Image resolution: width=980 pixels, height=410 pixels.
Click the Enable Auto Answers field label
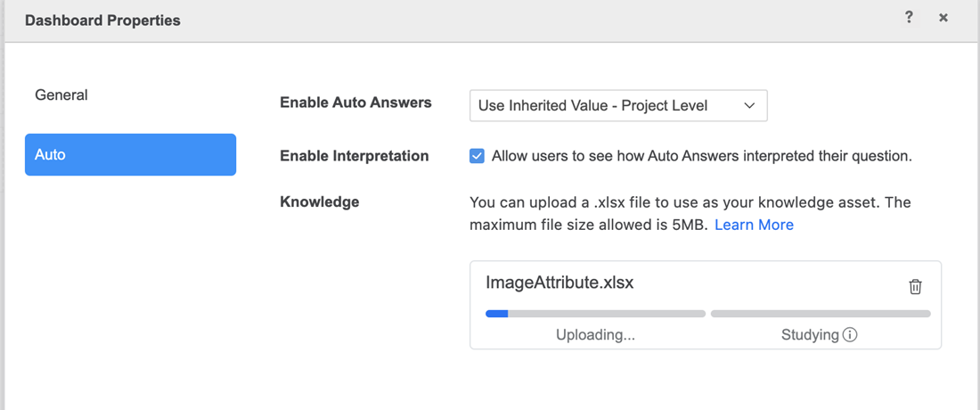tap(355, 102)
